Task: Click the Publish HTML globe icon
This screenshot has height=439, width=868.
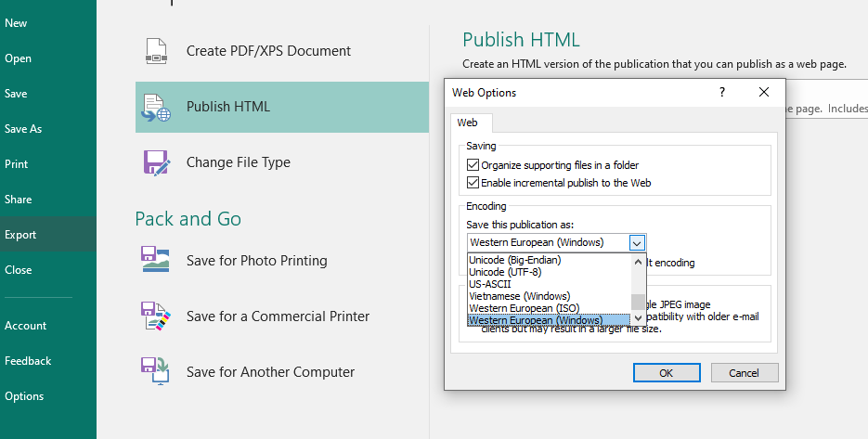Action: (157, 107)
